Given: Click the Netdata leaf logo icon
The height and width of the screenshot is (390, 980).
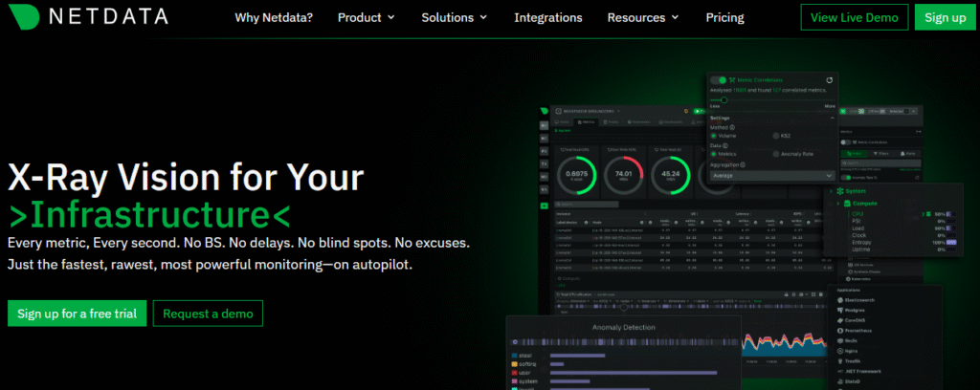Looking at the screenshot, I should point(26,17).
